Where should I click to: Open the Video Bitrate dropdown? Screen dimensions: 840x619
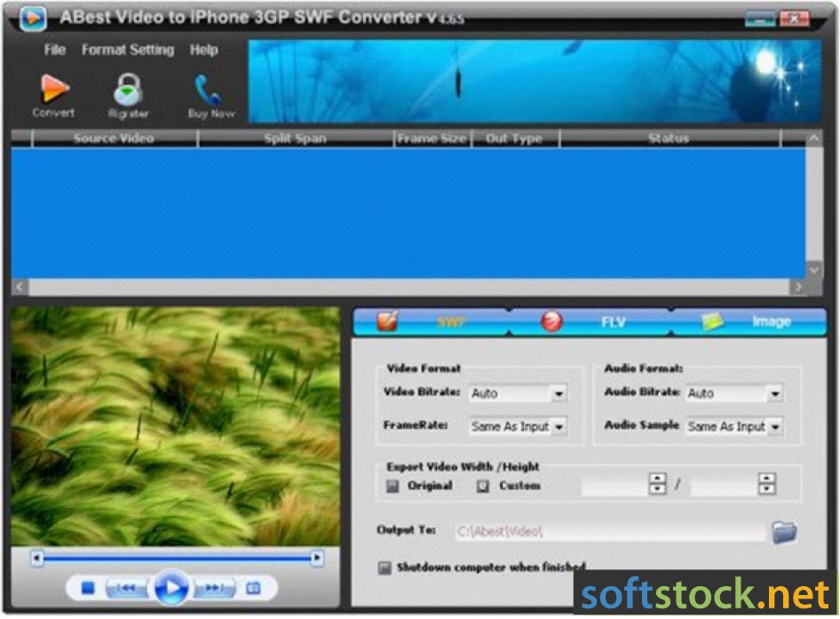[559, 393]
